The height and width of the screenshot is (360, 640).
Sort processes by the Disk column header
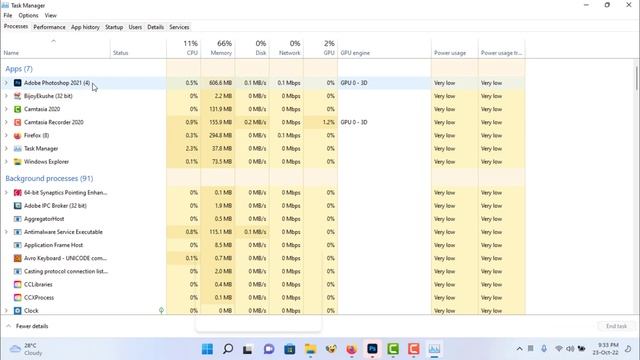pyautogui.click(x=252, y=48)
